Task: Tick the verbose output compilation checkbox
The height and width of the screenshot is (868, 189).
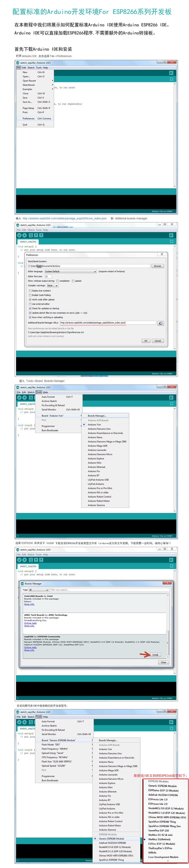Action: 57,281
